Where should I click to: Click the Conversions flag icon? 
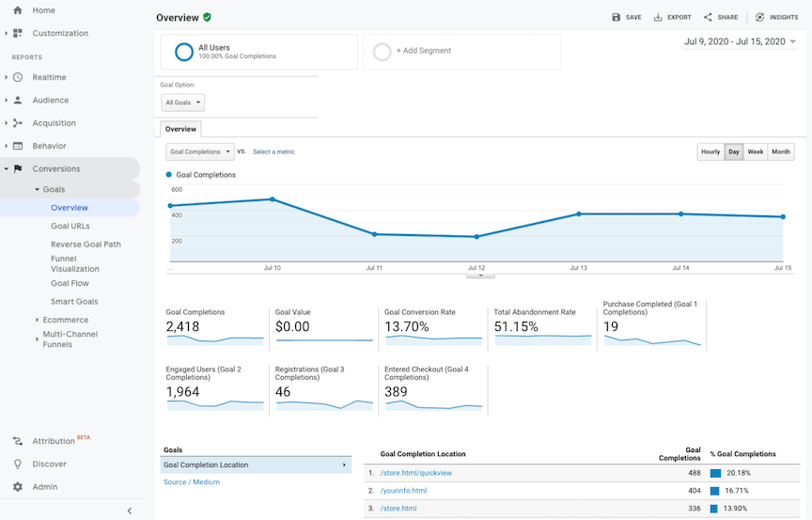(x=18, y=169)
